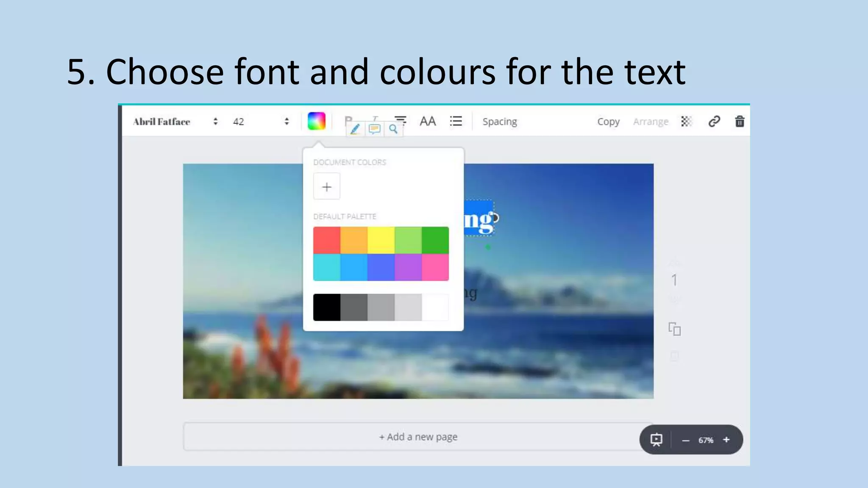Click Add a new page

418,437
